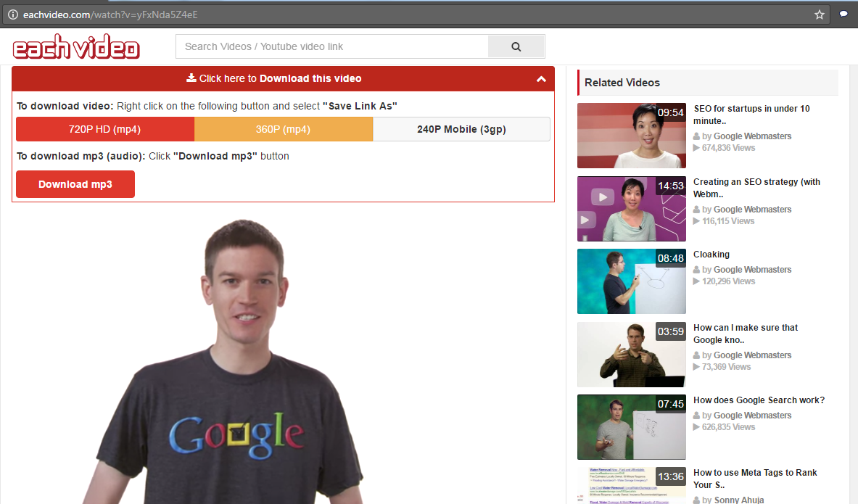Viewport: 858px width, 504px height.
Task: Click the browser address bar URL
Action: tap(110, 15)
